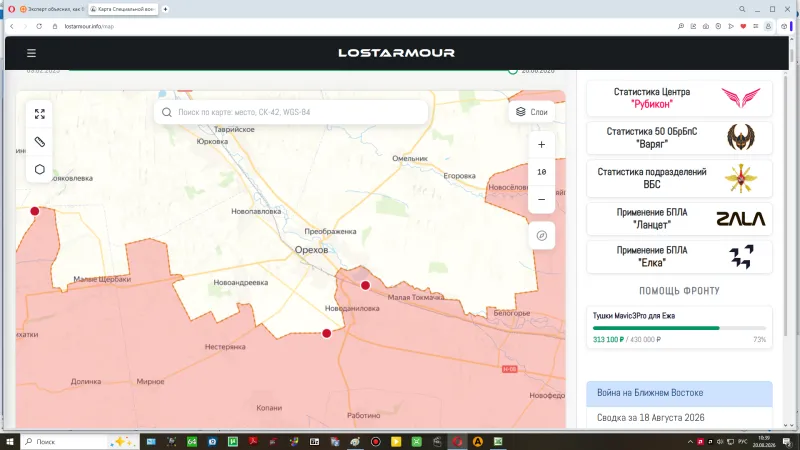Click the Работино label on map
This screenshot has height=450, width=800.
tap(363, 415)
